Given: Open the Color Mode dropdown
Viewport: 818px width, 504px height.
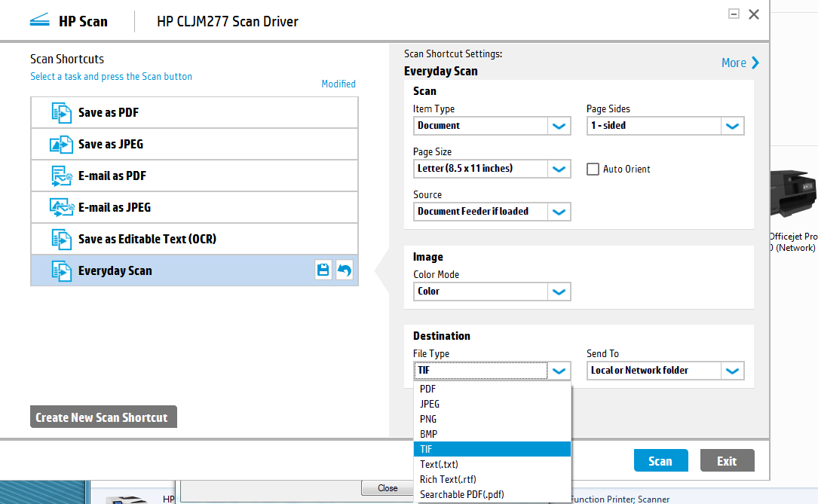Looking at the screenshot, I should click(559, 292).
